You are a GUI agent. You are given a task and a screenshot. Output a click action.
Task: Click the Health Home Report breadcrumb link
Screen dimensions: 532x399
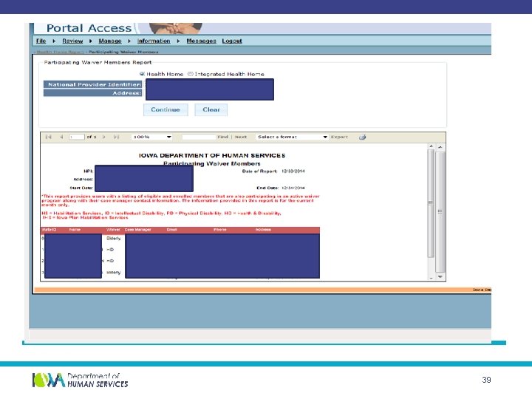(60, 52)
